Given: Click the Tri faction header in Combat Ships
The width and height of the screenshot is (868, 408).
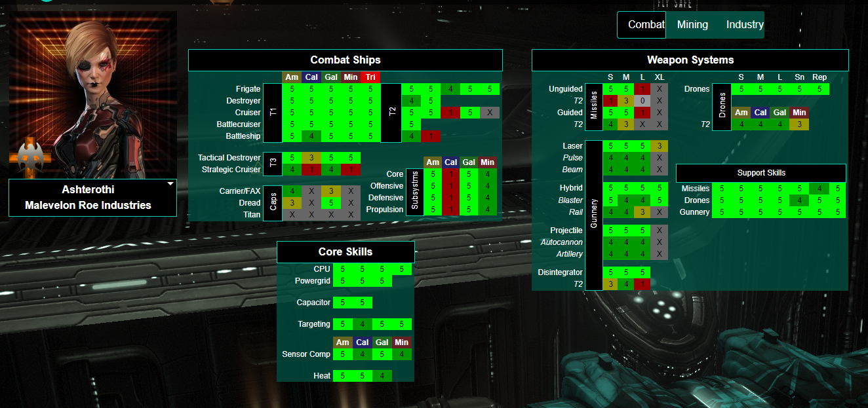Looking at the screenshot, I should 370,77.
